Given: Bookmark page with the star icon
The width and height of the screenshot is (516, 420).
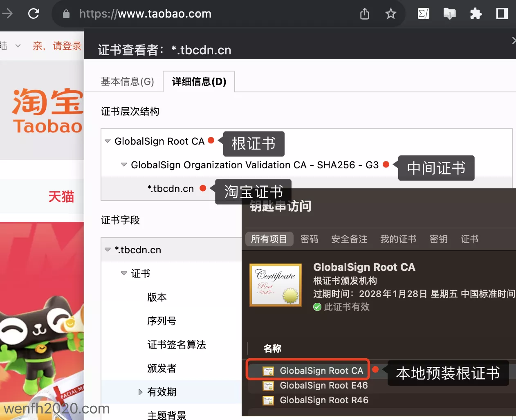Looking at the screenshot, I should [390, 14].
